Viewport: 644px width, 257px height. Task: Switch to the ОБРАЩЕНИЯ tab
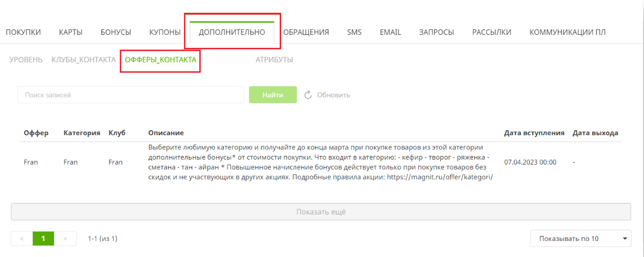tap(306, 32)
